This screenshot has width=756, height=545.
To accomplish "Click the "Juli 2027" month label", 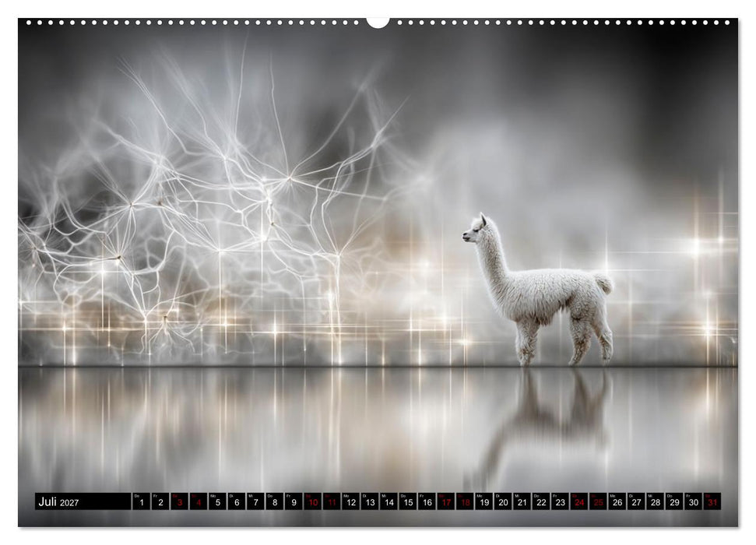I will [58, 501].
